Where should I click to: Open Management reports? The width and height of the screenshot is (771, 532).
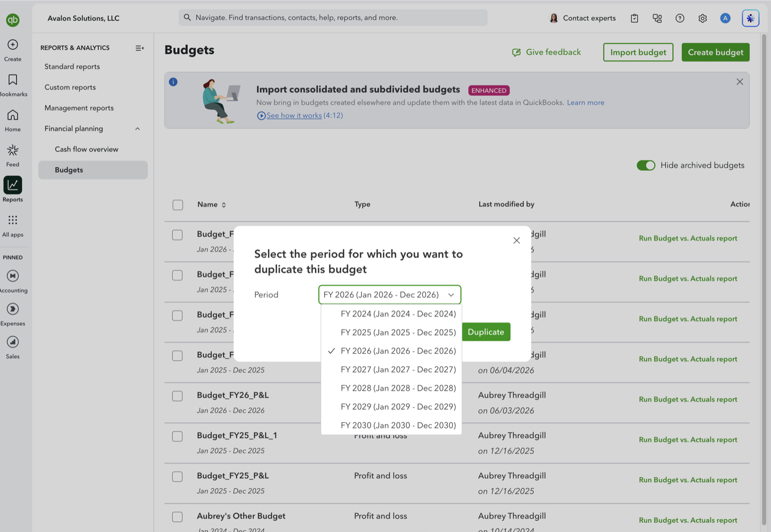point(79,108)
